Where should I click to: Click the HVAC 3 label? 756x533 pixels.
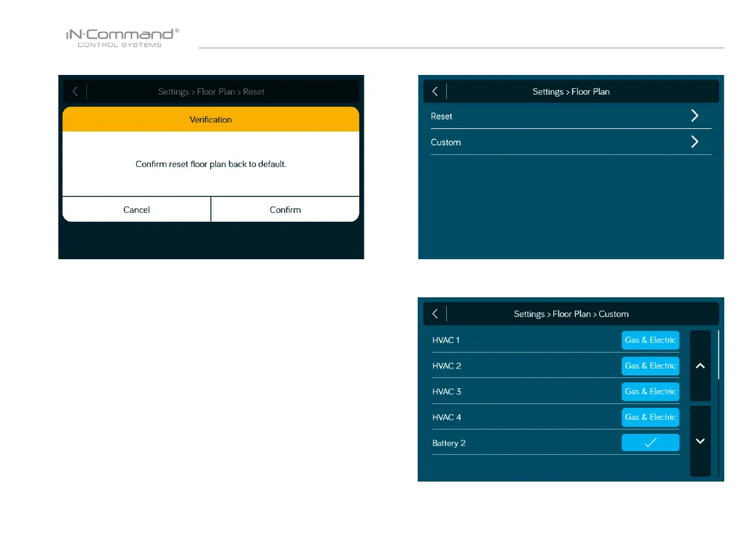click(x=446, y=391)
